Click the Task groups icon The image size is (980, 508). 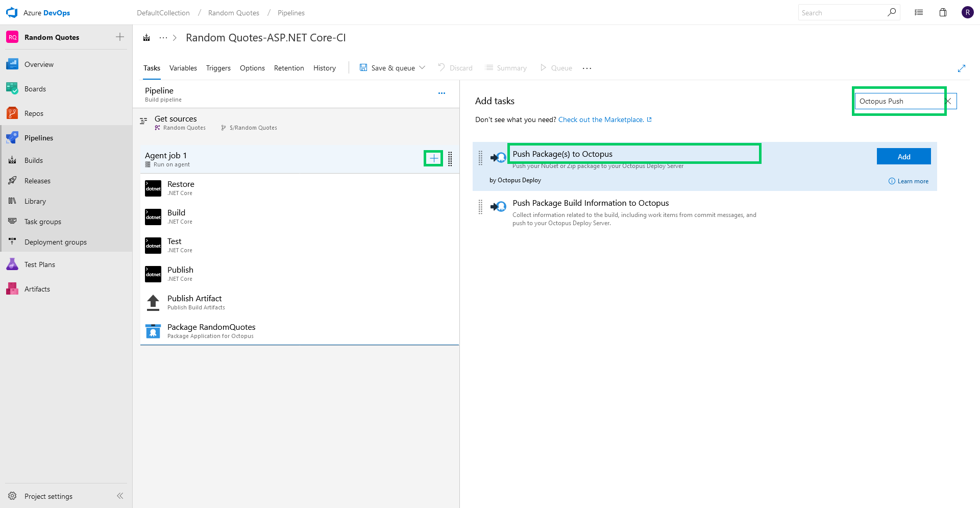click(12, 222)
